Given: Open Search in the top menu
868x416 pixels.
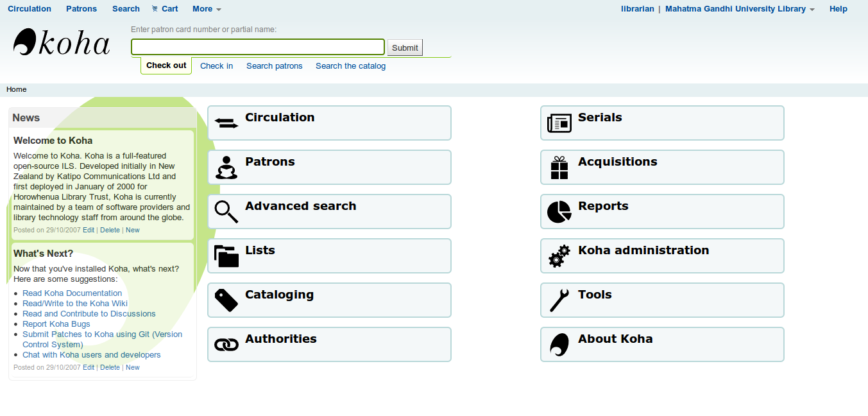Looking at the screenshot, I should coord(126,8).
